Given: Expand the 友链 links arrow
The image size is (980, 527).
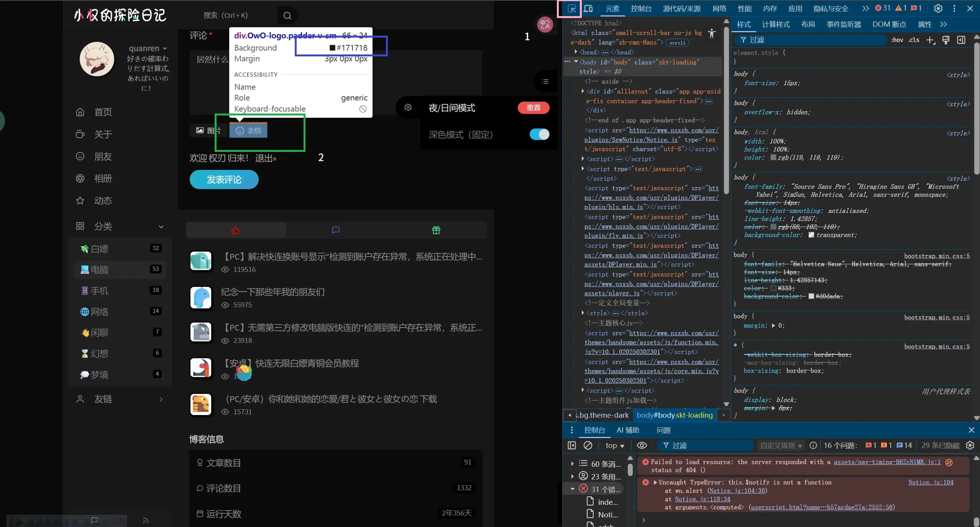Looking at the screenshot, I should click(x=161, y=399).
